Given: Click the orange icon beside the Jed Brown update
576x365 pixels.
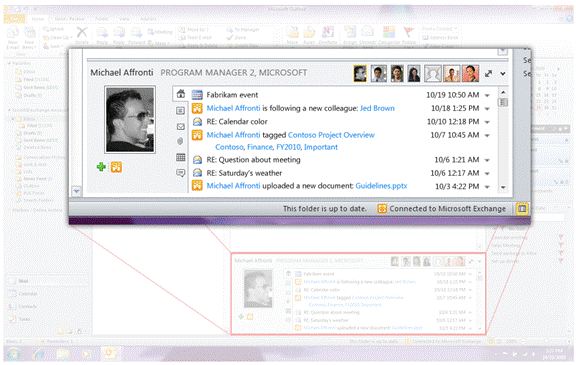Looking at the screenshot, I should 197,108.
